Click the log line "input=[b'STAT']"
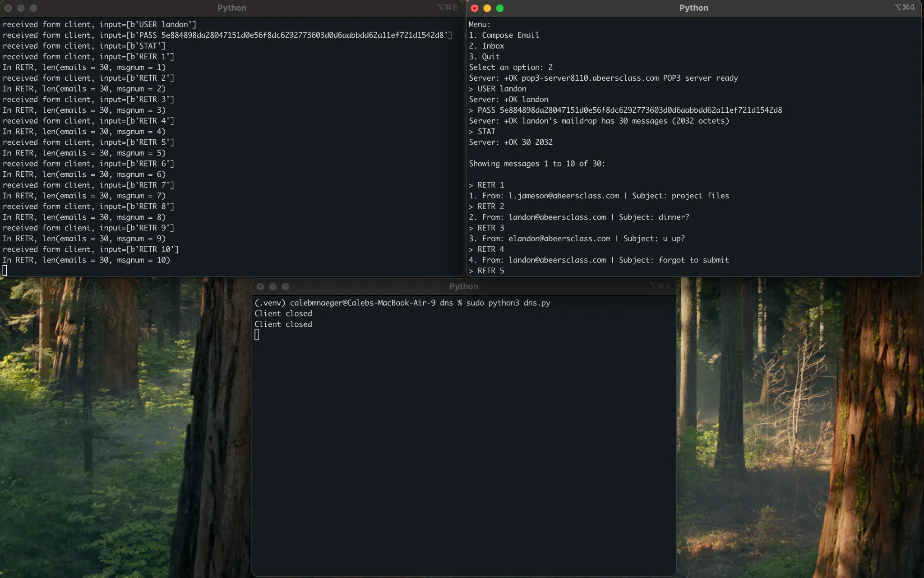The width and height of the screenshot is (924, 578). coord(84,46)
